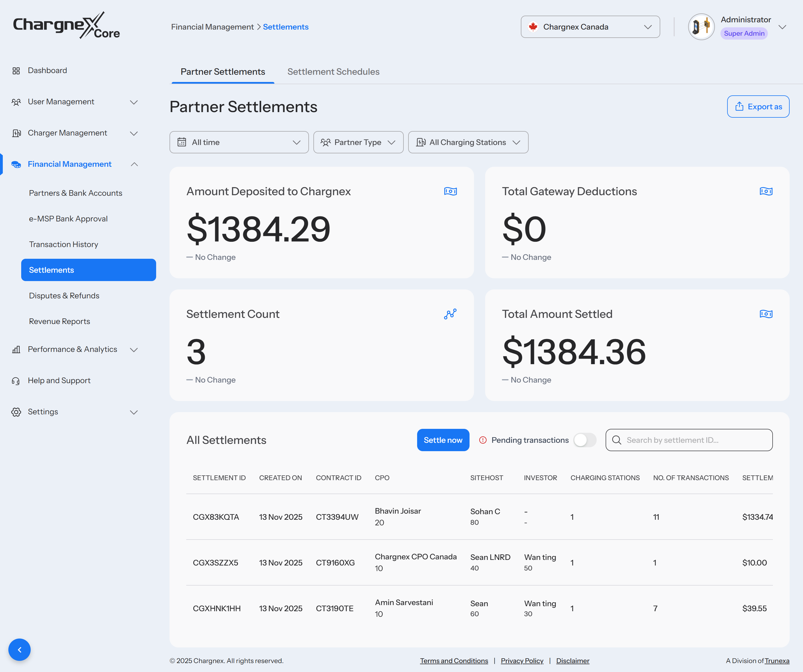Click the Dashboard grid icon in sidebar
The image size is (803, 672).
16,71
